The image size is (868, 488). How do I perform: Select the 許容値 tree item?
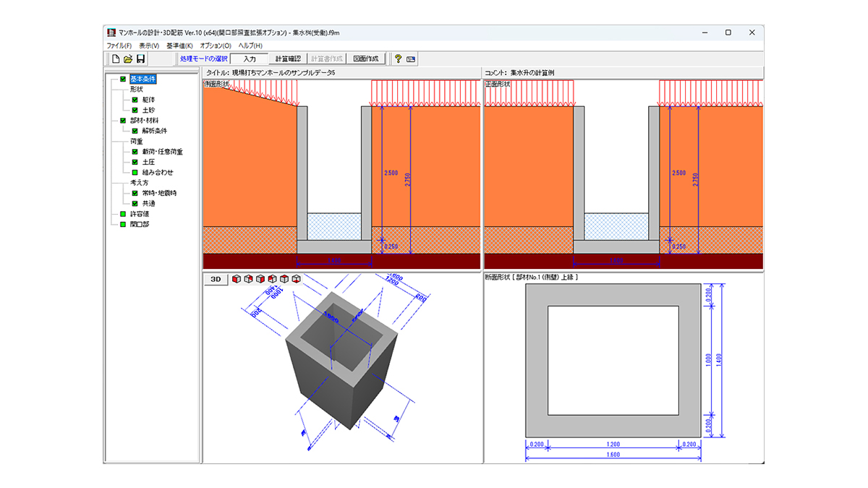point(140,215)
